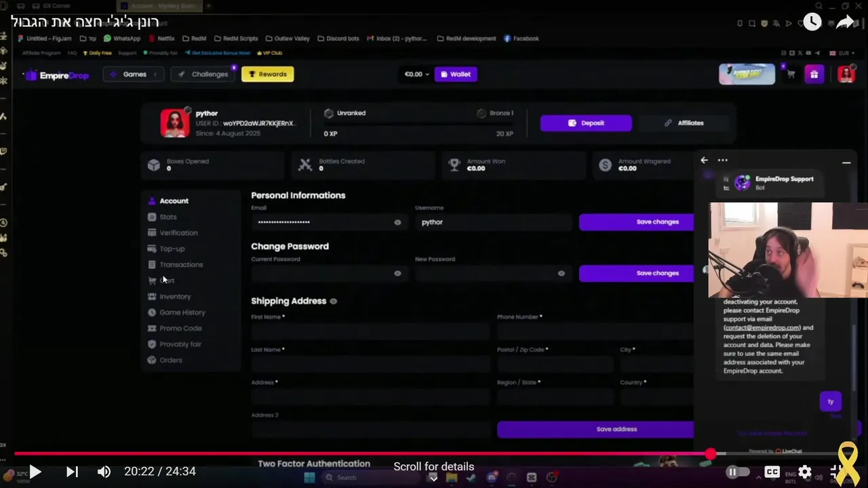Click the Shipping Address info icon
The width and height of the screenshot is (868, 488).
333,301
